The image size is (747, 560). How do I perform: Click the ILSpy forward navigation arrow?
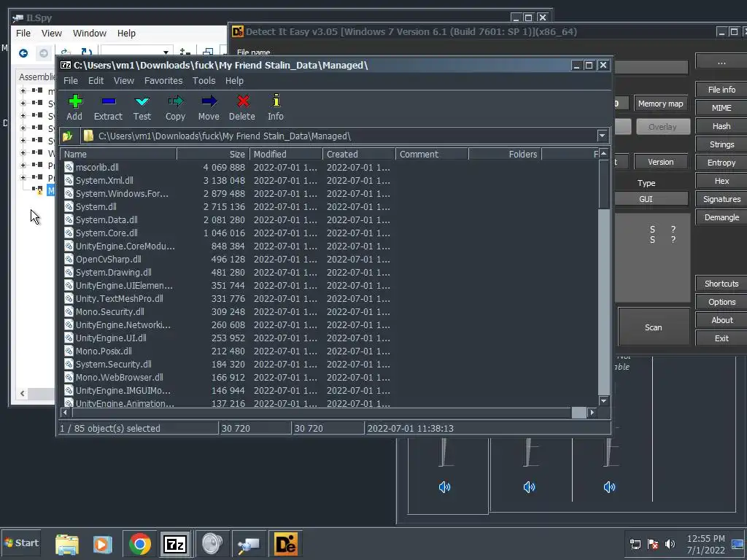[x=43, y=53]
